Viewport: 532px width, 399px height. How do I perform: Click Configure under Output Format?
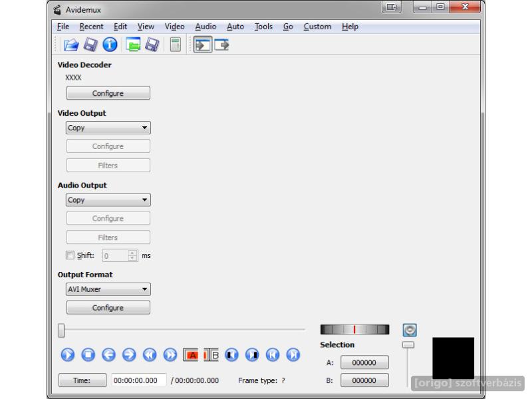click(x=108, y=307)
